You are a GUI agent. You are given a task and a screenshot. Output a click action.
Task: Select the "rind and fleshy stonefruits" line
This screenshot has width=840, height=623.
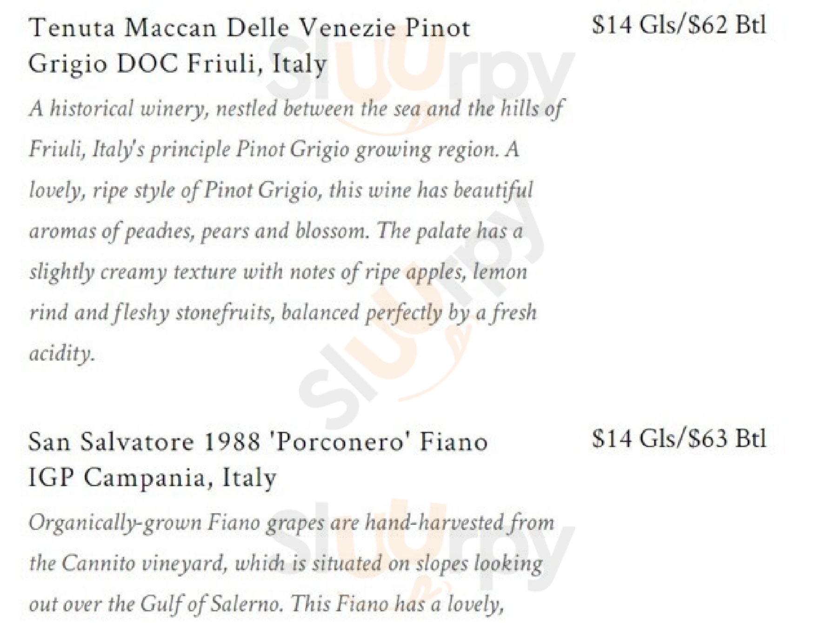point(283,313)
